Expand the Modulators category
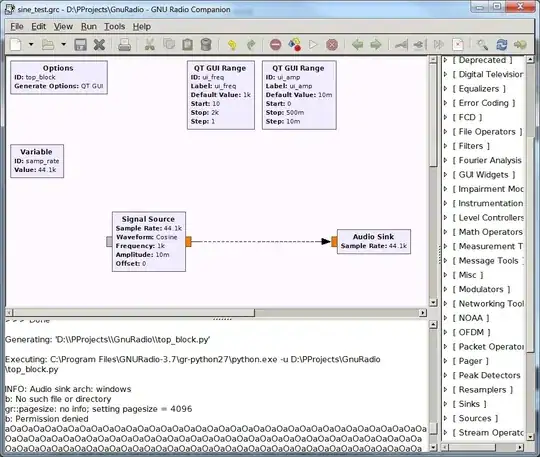Viewport: 540px width, 457px height. click(445, 289)
